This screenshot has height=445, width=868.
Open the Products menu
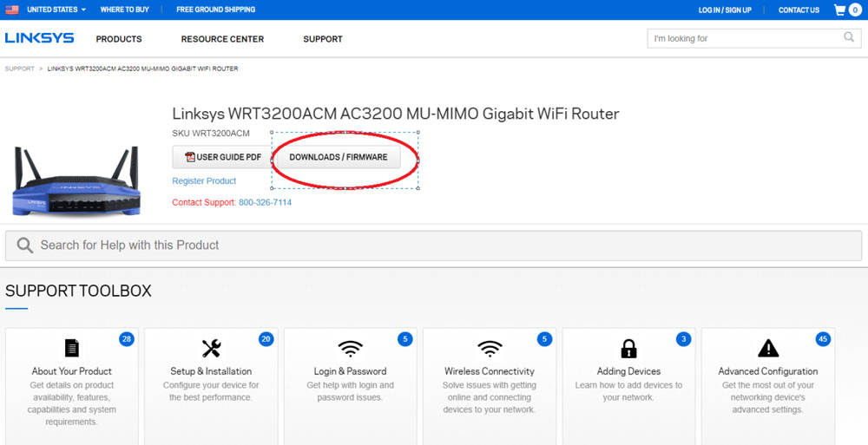(119, 39)
